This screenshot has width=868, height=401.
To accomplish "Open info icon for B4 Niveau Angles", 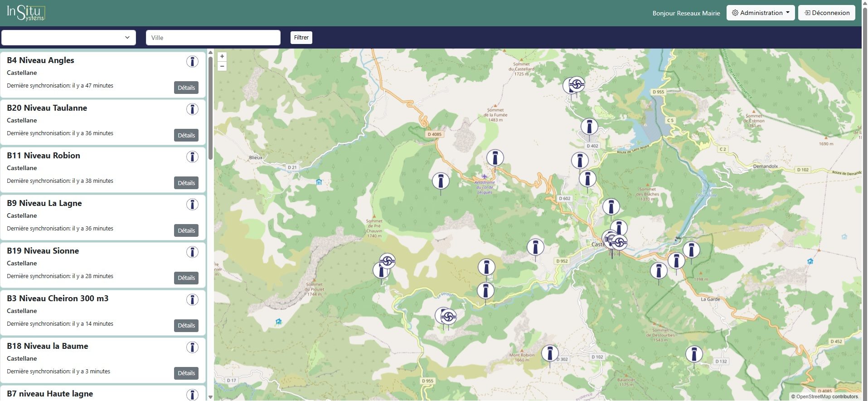I will point(192,62).
